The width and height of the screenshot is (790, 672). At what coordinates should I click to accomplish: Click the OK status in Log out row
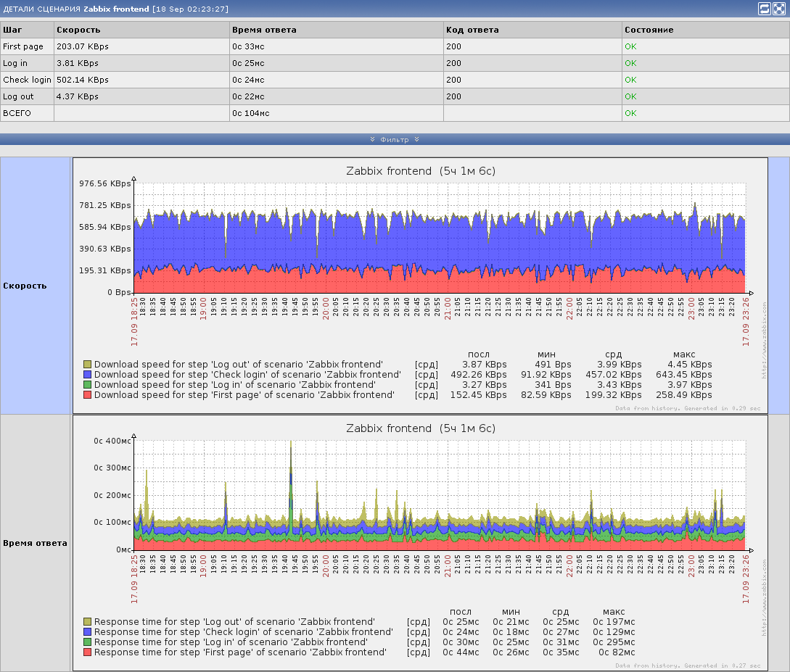coord(630,96)
